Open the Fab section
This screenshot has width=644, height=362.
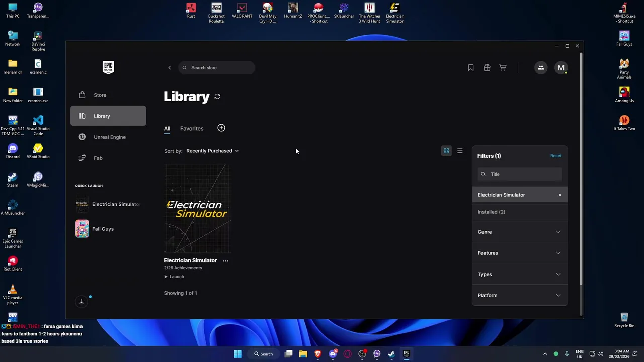click(x=108, y=158)
